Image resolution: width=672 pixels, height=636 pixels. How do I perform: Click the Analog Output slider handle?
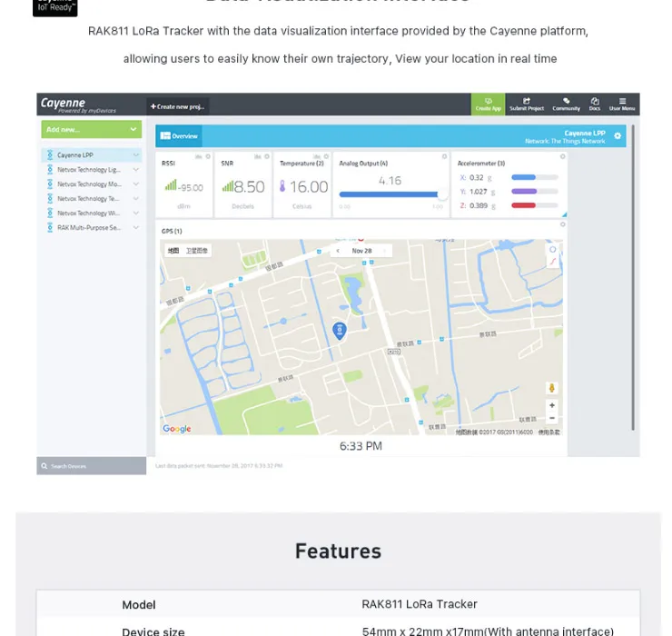click(x=442, y=194)
